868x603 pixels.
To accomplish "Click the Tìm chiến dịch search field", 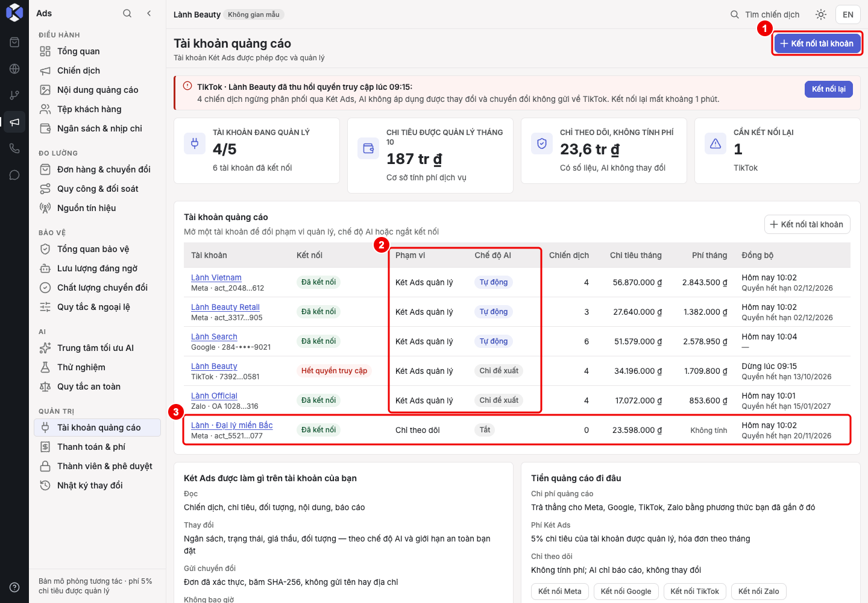I will click(765, 14).
